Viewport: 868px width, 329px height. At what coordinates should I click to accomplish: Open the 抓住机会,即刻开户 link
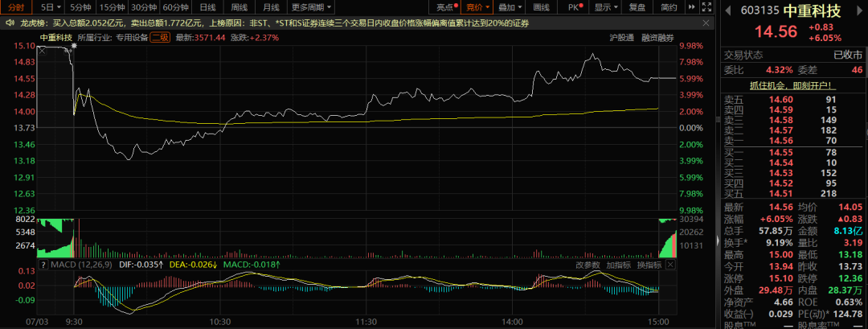point(793,85)
